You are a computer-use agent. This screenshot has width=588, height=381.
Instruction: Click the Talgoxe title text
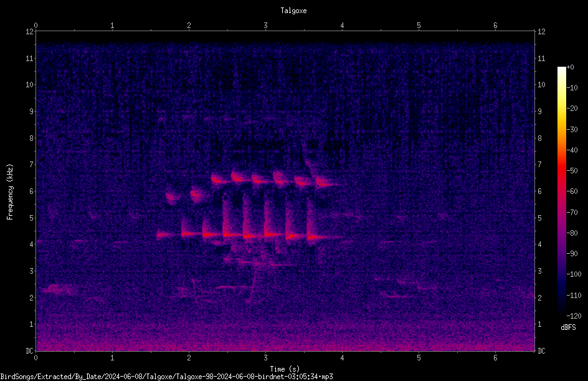(293, 11)
